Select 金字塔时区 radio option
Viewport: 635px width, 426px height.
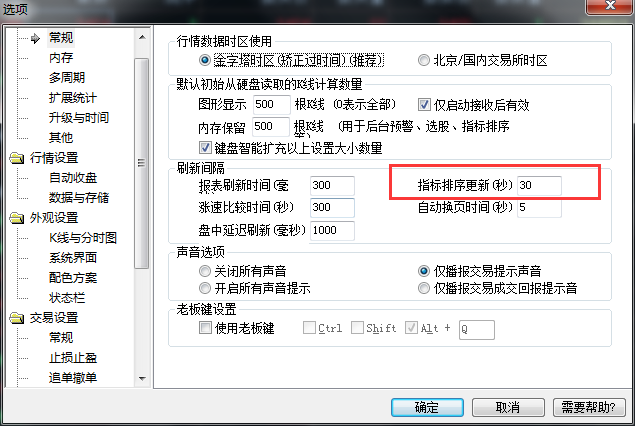205,60
